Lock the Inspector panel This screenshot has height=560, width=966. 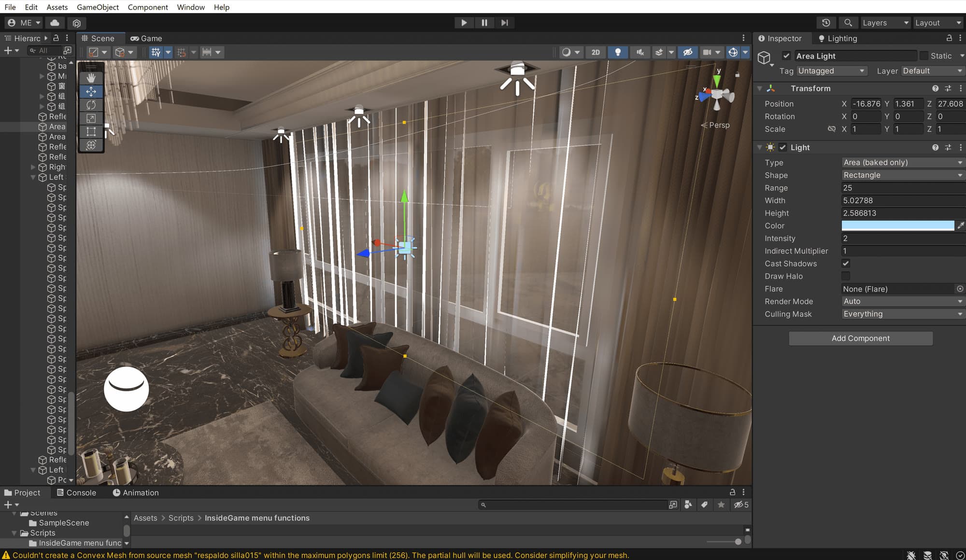coord(949,38)
